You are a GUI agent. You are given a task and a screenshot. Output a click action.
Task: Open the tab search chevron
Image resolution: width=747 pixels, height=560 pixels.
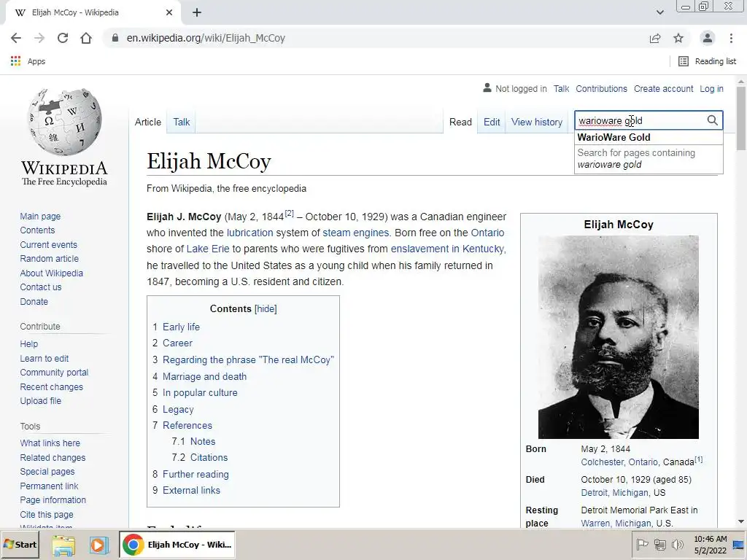(659, 12)
